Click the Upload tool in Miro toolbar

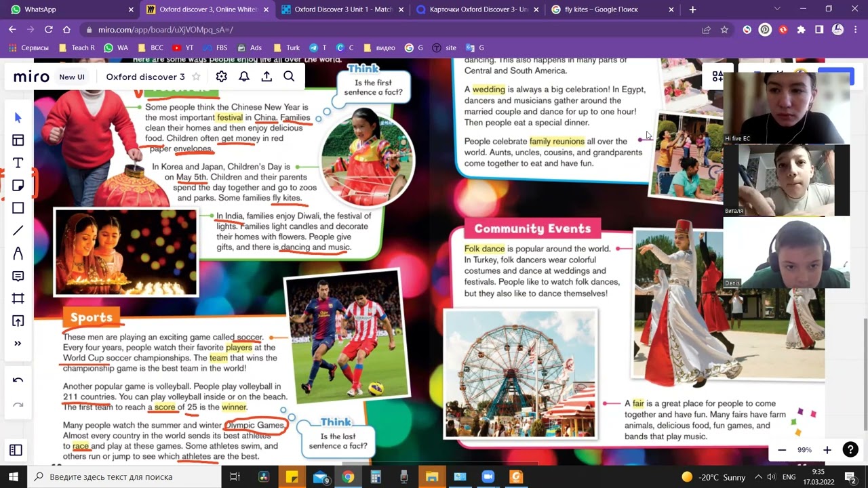18,321
